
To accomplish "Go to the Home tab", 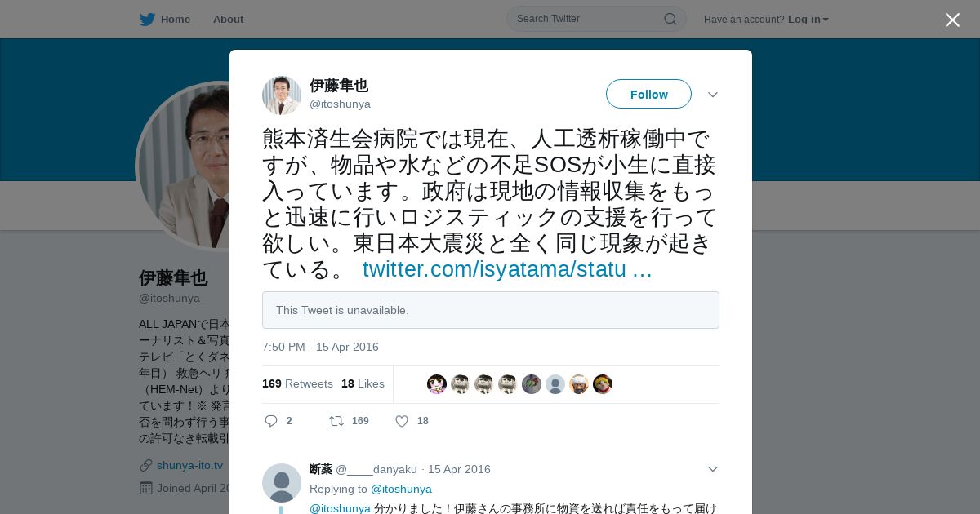I will (x=176, y=20).
